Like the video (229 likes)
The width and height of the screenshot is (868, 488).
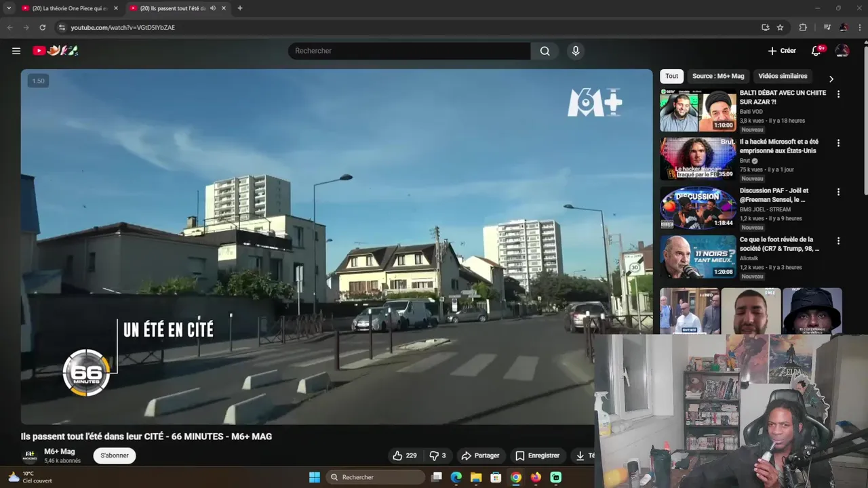point(405,455)
